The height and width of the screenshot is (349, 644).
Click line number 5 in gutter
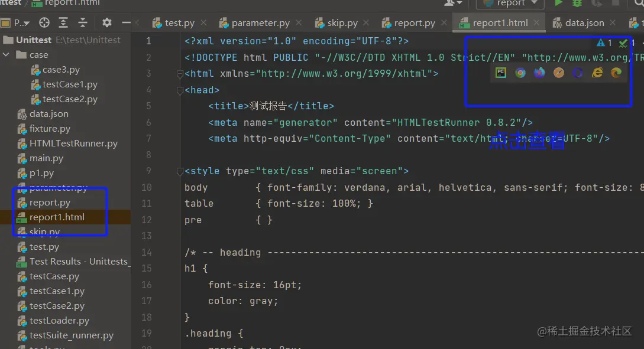pos(148,106)
